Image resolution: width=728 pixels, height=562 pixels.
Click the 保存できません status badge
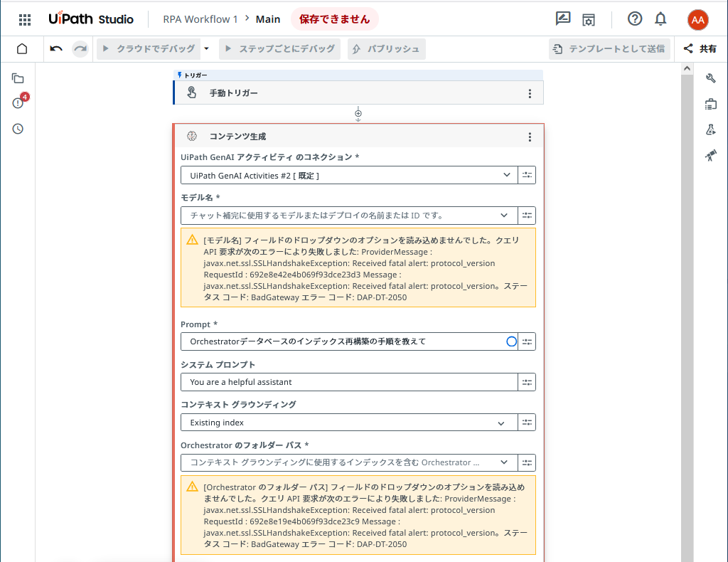pyautogui.click(x=334, y=19)
